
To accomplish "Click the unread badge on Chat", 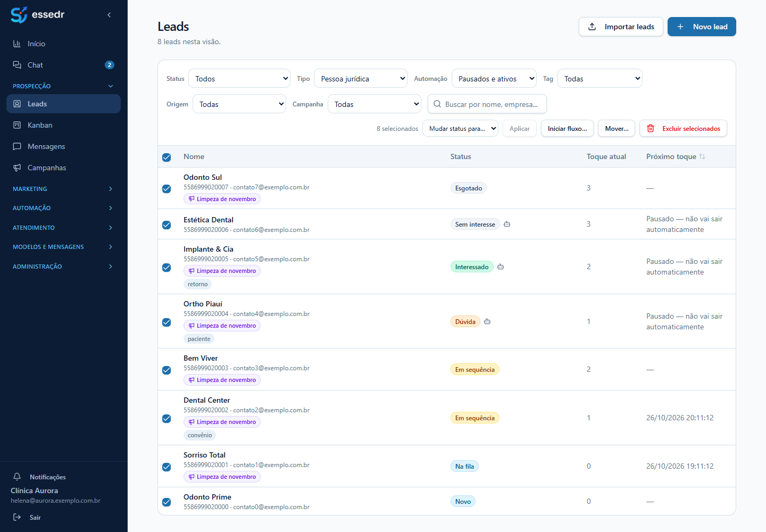I will [110, 65].
